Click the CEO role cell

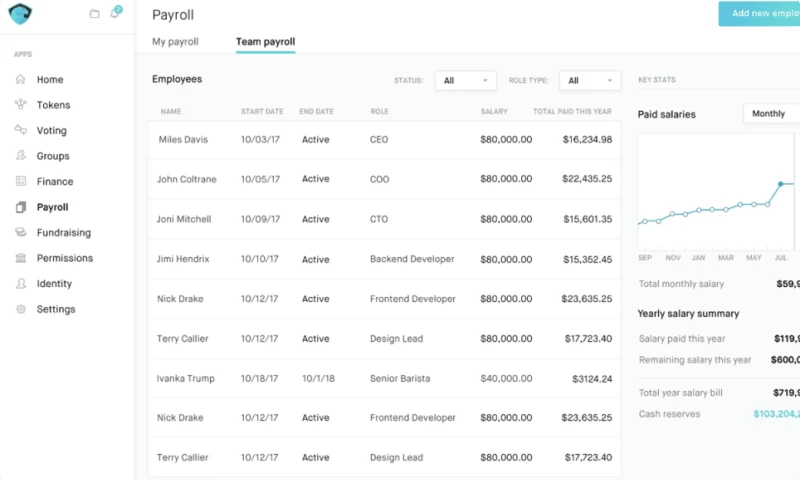tap(379, 140)
